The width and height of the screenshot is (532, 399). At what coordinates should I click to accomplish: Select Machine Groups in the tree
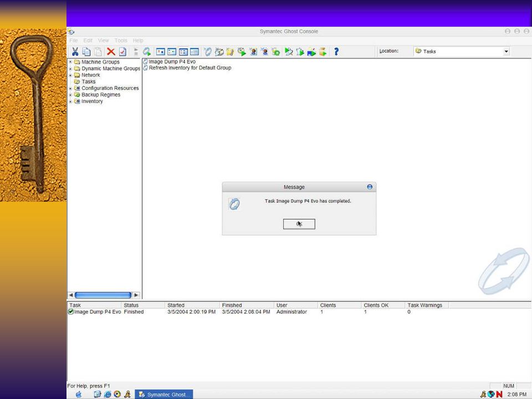pyautogui.click(x=100, y=62)
